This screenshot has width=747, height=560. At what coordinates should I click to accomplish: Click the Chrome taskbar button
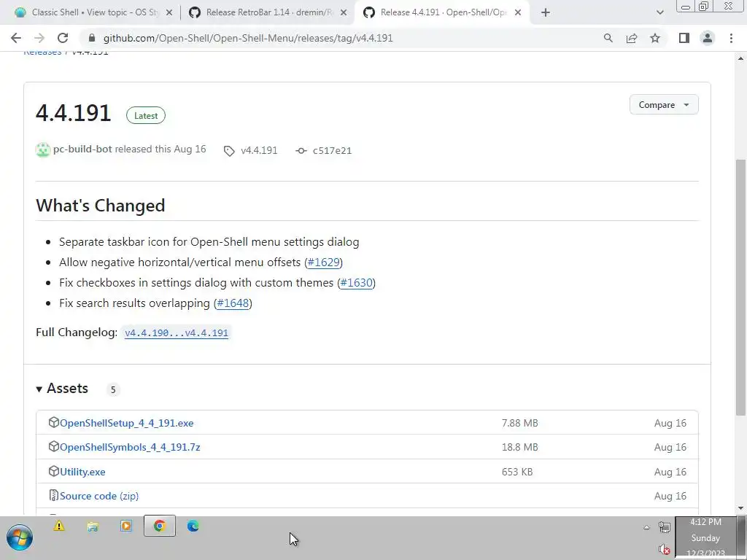pos(160,526)
